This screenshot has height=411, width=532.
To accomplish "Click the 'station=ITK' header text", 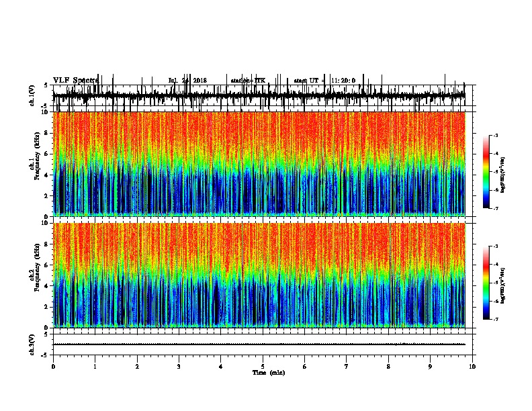I will (248, 81).
